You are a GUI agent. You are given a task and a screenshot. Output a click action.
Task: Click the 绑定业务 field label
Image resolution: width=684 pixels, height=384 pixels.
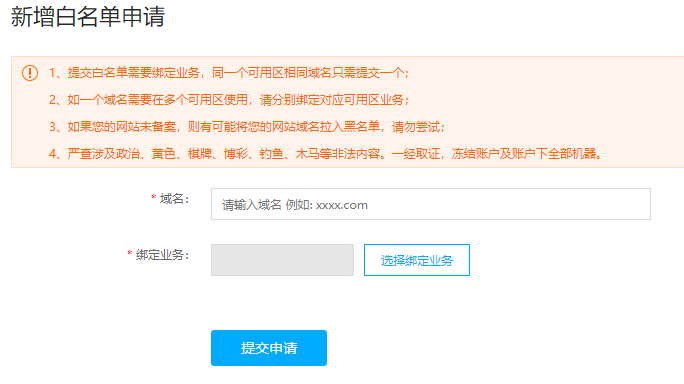click(162, 255)
